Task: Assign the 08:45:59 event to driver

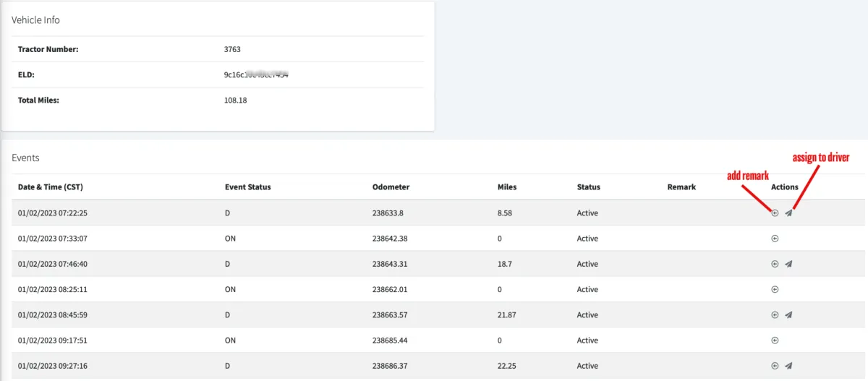Action: pyautogui.click(x=788, y=314)
